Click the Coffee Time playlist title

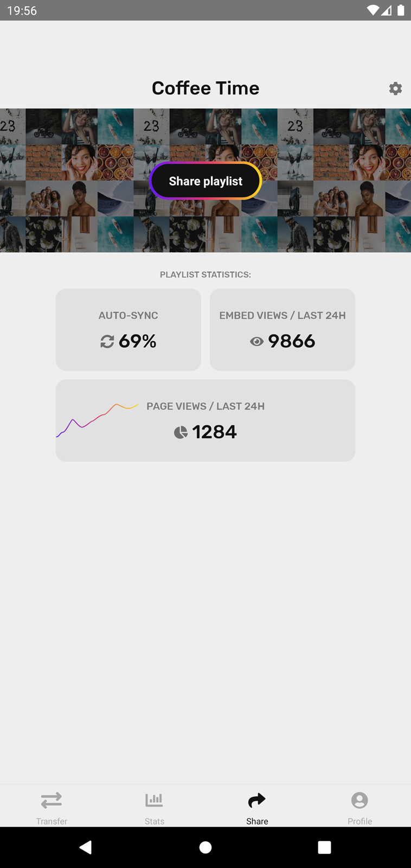(206, 88)
